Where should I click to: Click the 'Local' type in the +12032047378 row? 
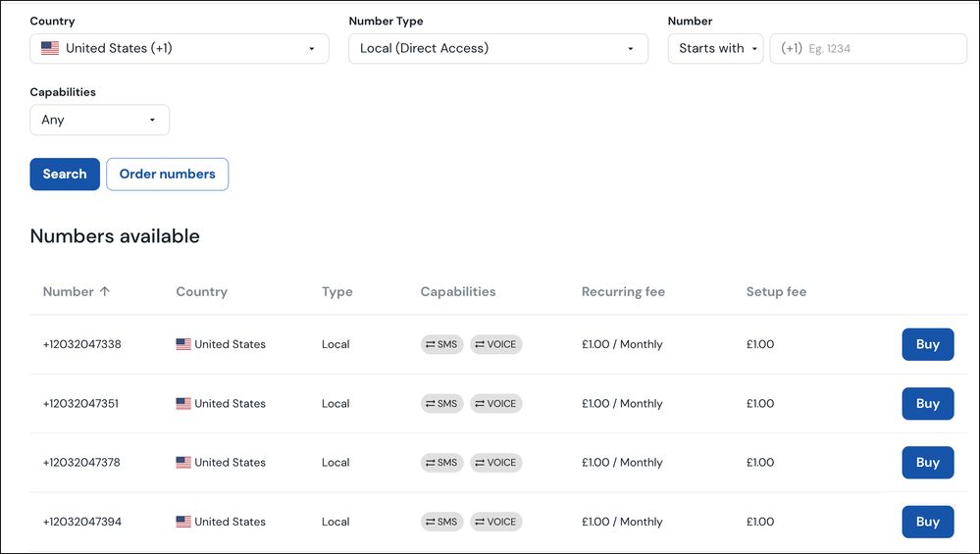point(335,462)
